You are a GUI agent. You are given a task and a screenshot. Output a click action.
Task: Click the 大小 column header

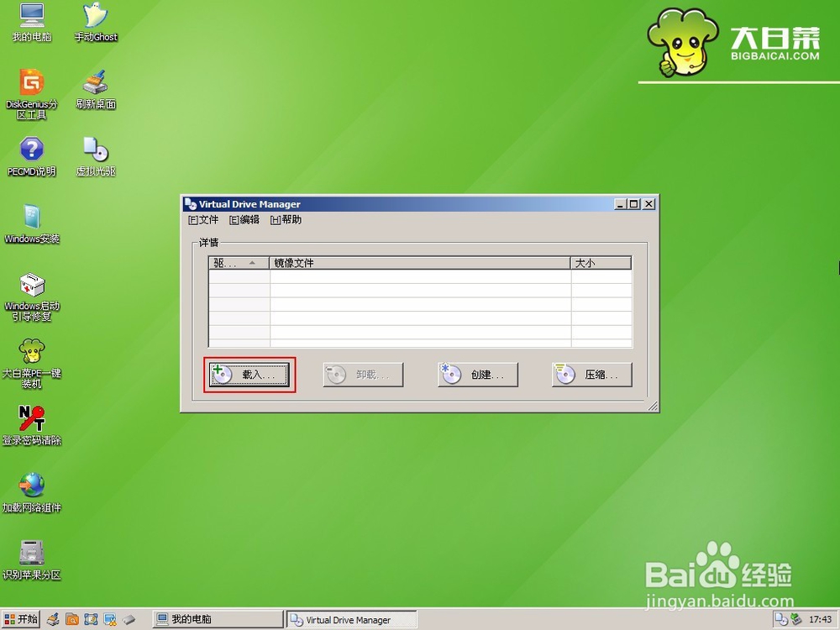601,263
